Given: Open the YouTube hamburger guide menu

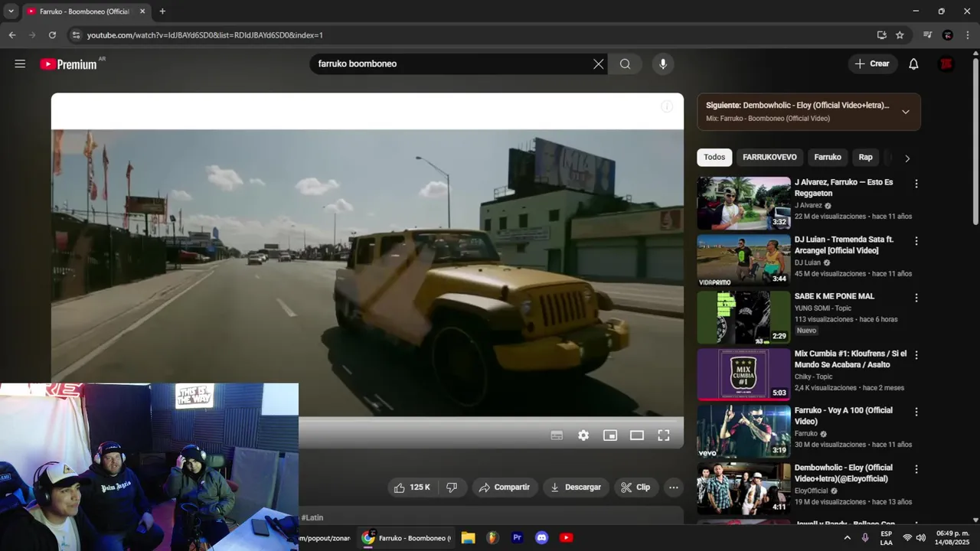Looking at the screenshot, I should 20,64.
